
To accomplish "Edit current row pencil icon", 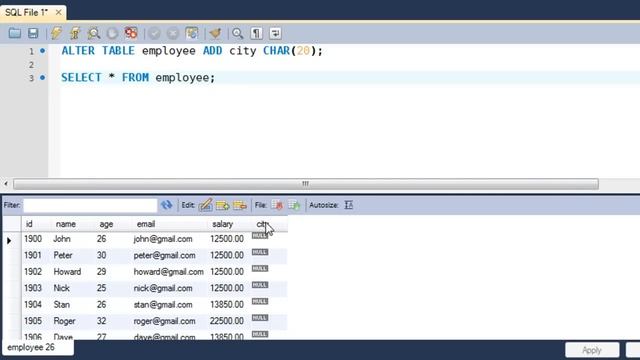I will 206,205.
